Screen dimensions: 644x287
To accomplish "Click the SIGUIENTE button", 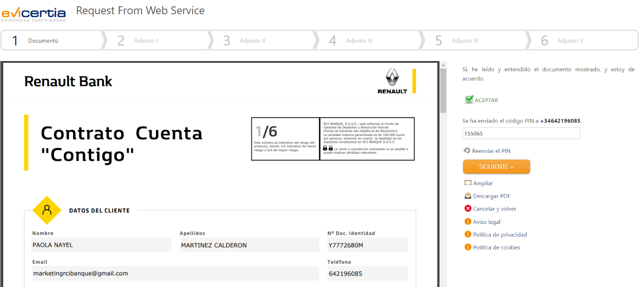I will [496, 166].
